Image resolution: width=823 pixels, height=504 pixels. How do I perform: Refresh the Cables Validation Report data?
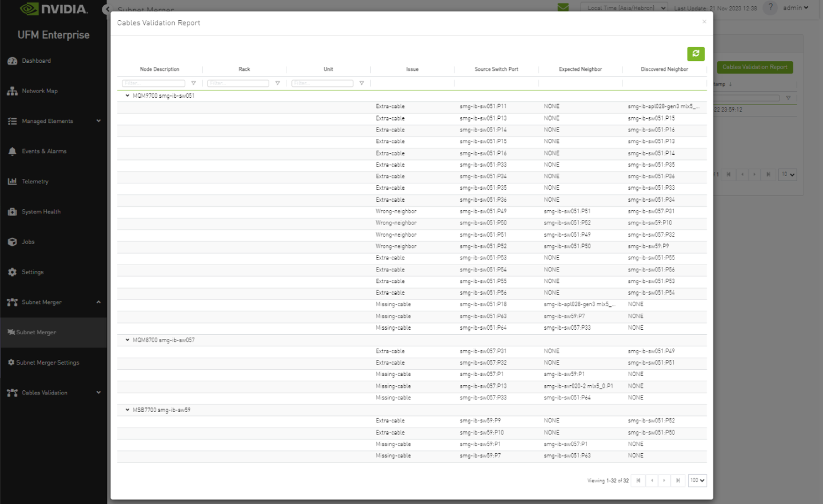pyautogui.click(x=696, y=54)
